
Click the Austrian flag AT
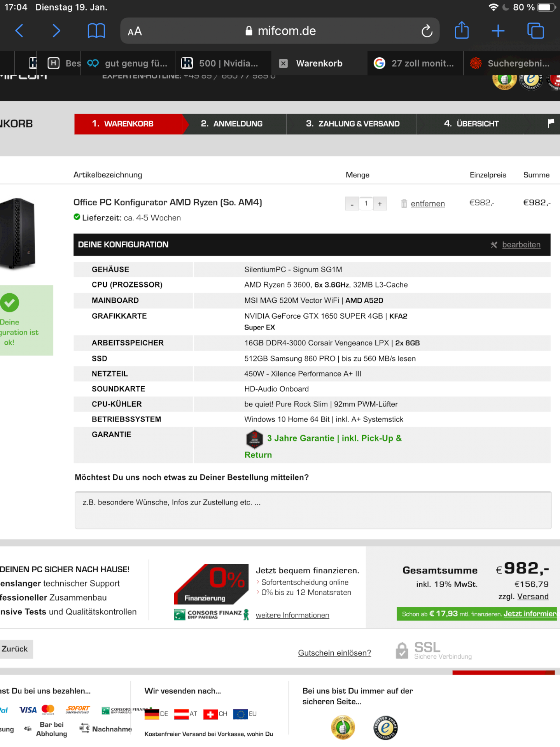click(x=181, y=714)
